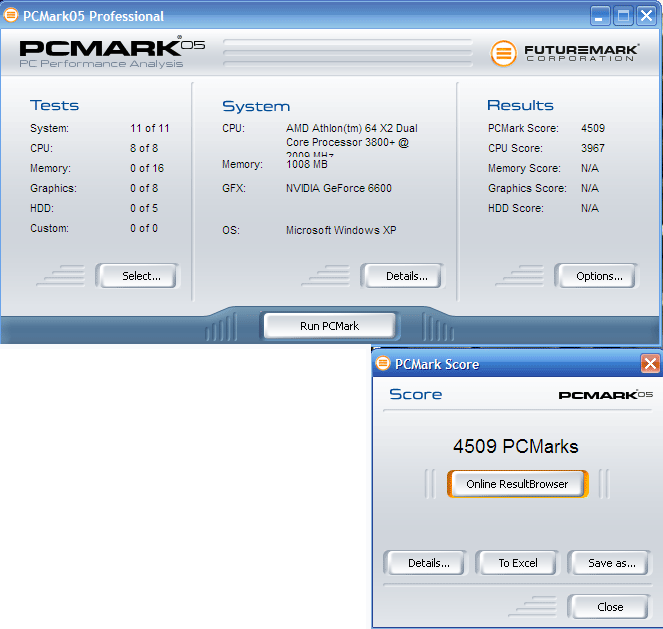
Task: Click the '4509 PCMarks' result text
Action: (x=516, y=446)
